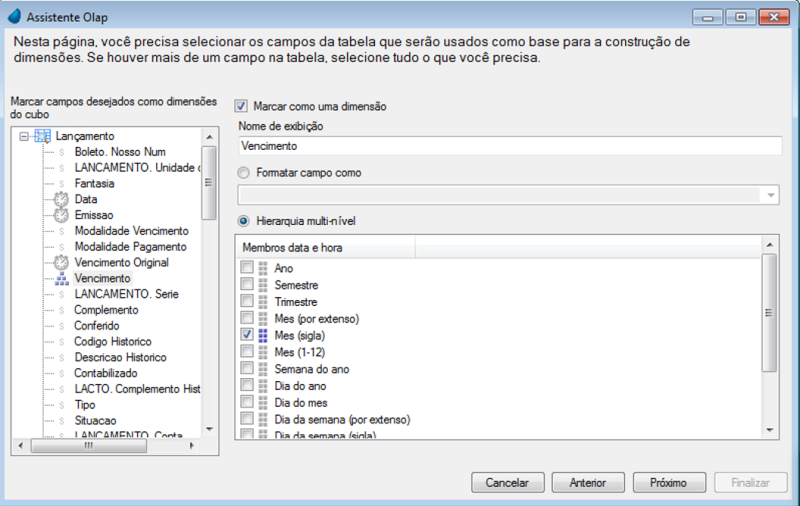
Task: Collapse the Lançamento tree node
Action: click(x=24, y=136)
